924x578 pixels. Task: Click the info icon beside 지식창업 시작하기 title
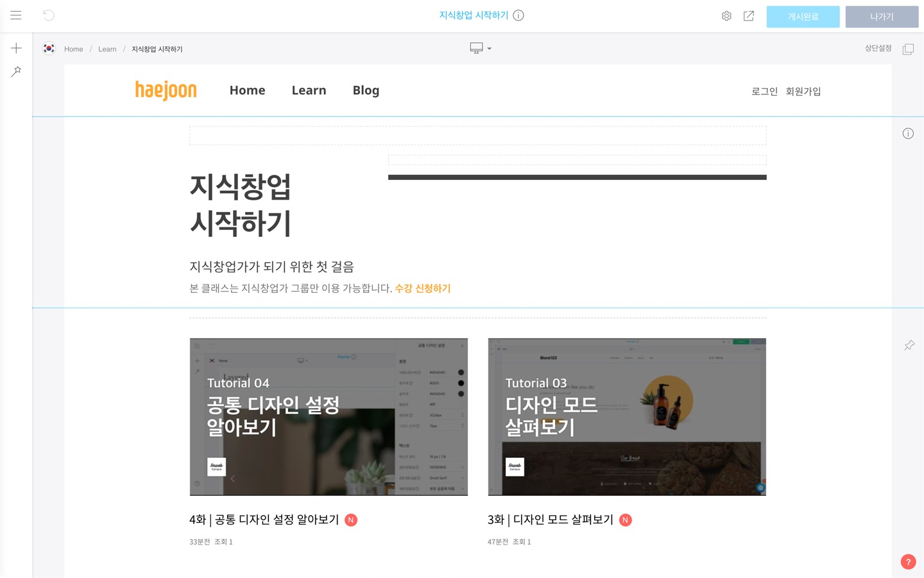pyautogui.click(x=518, y=15)
